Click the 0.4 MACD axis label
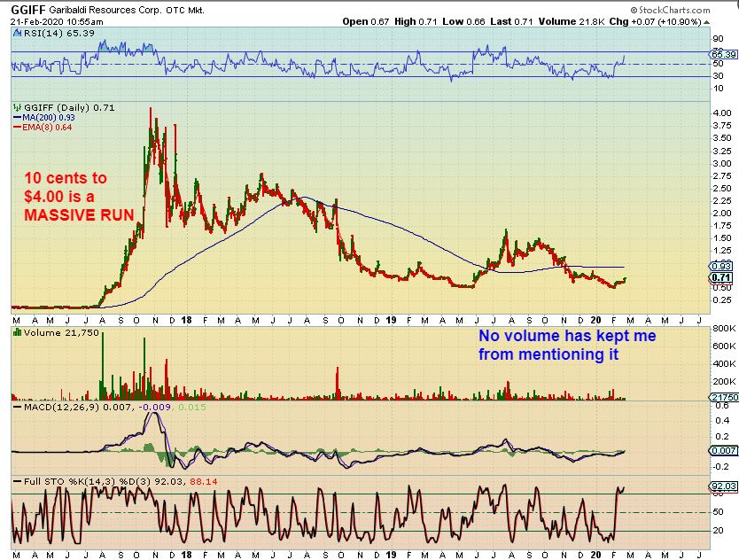This screenshot has width=739, height=560. pos(722,420)
